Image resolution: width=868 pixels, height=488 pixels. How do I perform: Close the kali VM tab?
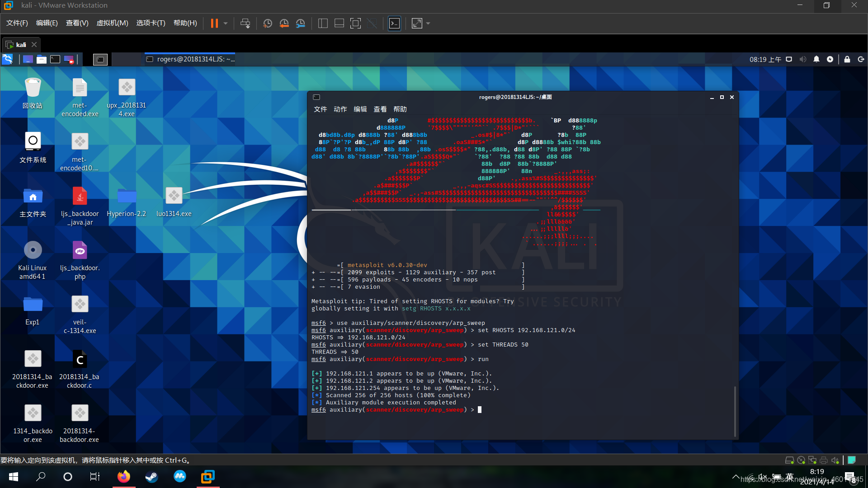click(34, 45)
